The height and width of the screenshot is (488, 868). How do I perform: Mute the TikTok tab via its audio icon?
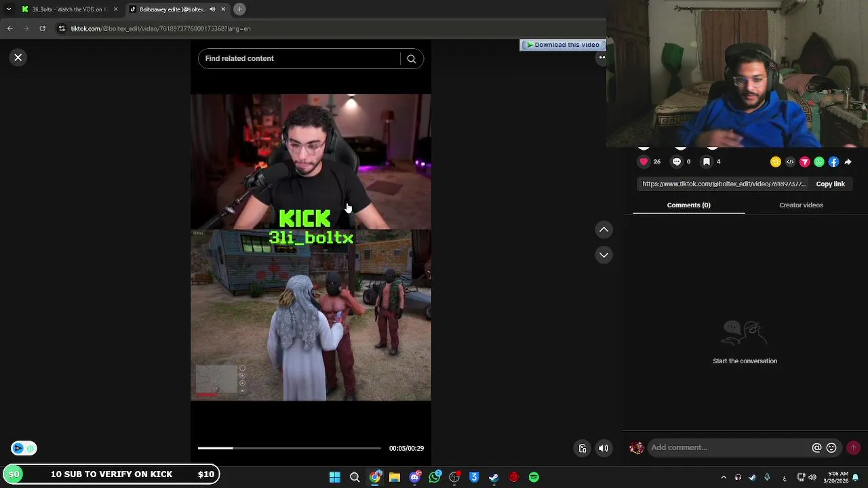[x=213, y=9]
